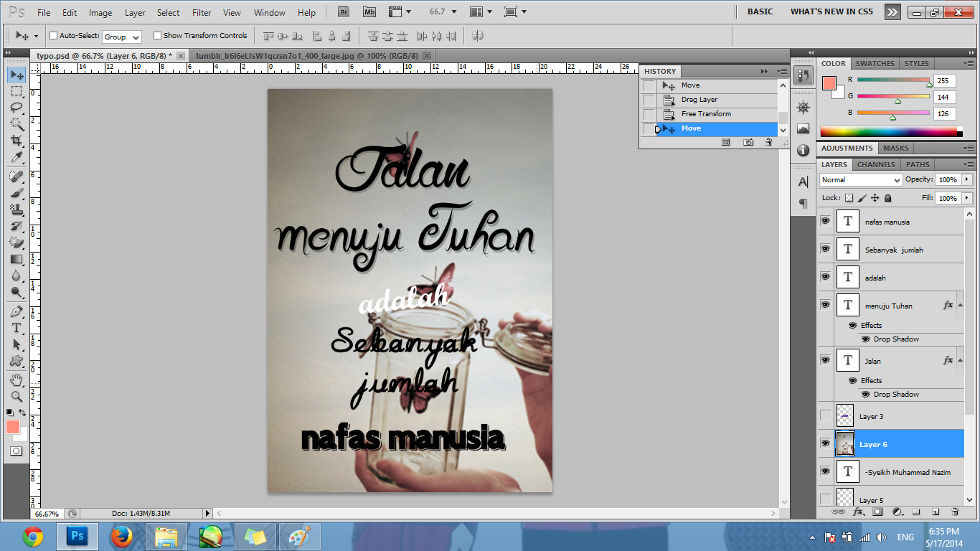Collapse effects on menuju Tuhan layer

(x=960, y=305)
